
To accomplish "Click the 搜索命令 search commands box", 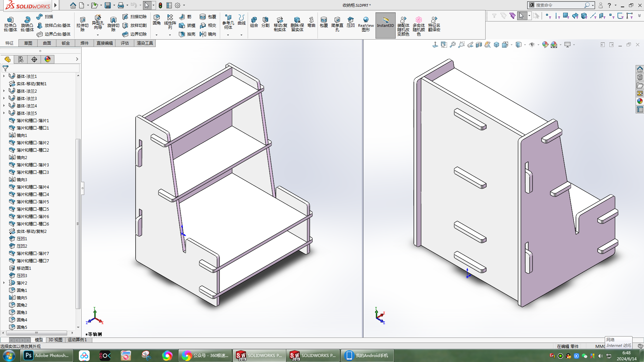I will [x=561, y=5].
